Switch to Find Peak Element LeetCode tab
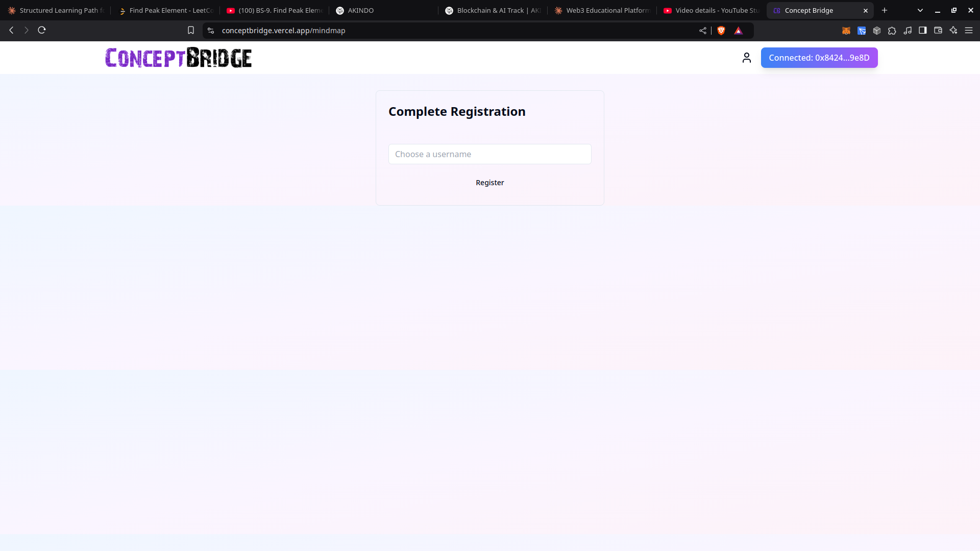The image size is (980, 551). (x=166, y=10)
